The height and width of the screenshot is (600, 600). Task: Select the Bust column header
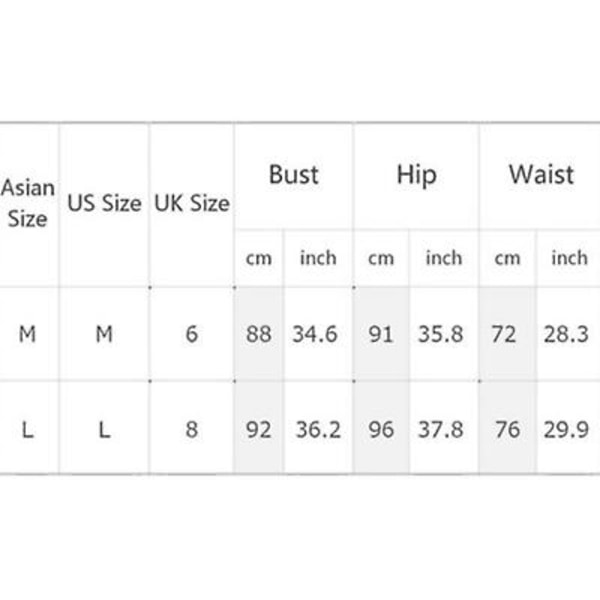(x=293, y=175)
